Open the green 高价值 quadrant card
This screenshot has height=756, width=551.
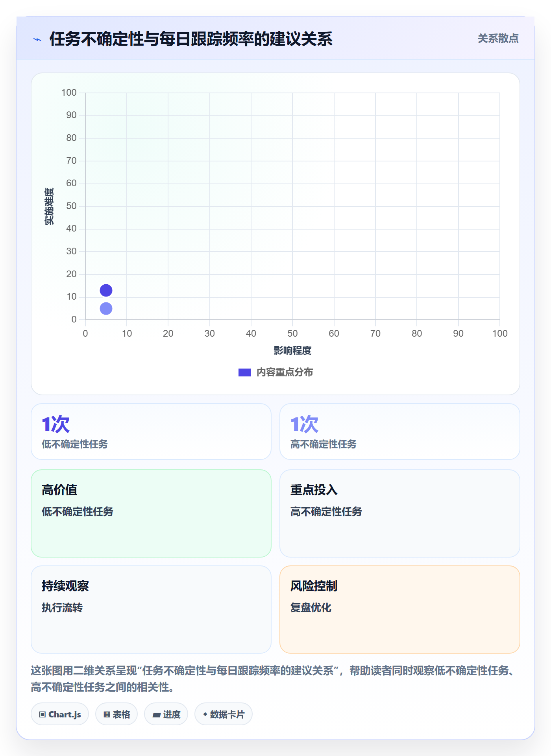click(151, 513)
